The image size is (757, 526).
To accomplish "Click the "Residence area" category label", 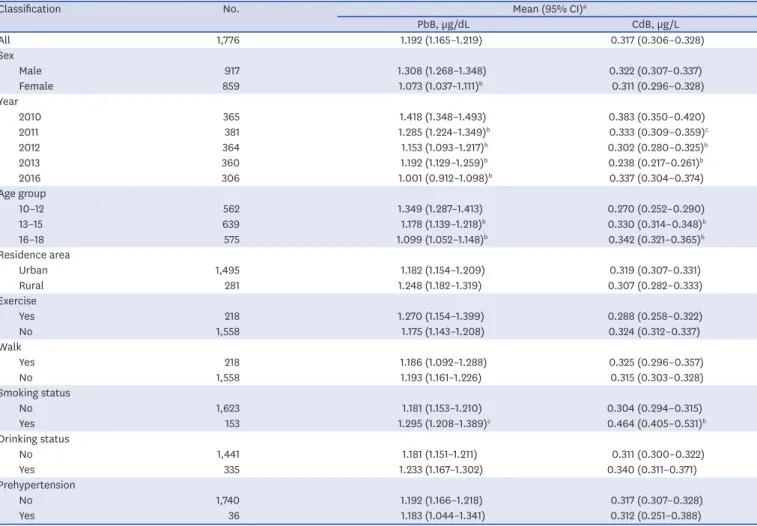I will tap(34, 255).
